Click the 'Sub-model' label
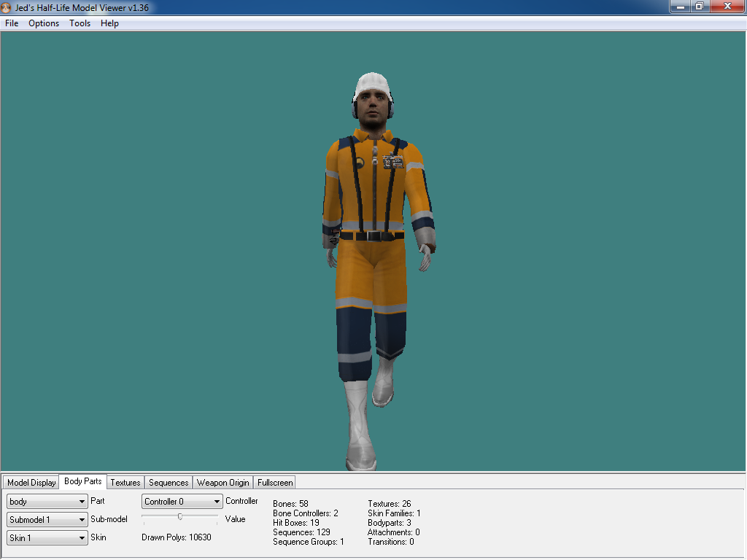 pyautogui.click(x=109, y=519)
